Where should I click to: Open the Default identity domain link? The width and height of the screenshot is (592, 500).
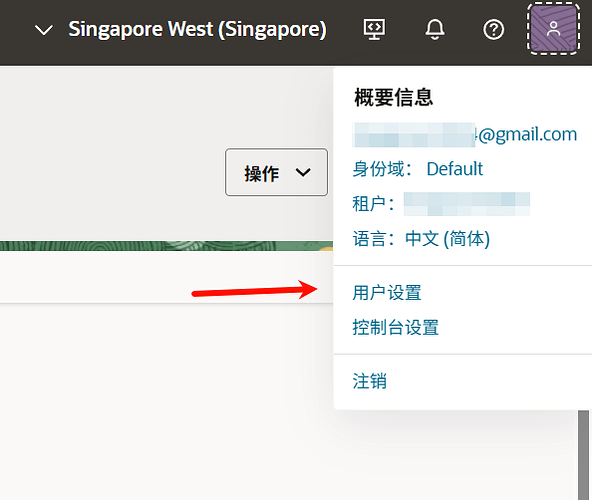pyautogui.click(x=455, y=169)
